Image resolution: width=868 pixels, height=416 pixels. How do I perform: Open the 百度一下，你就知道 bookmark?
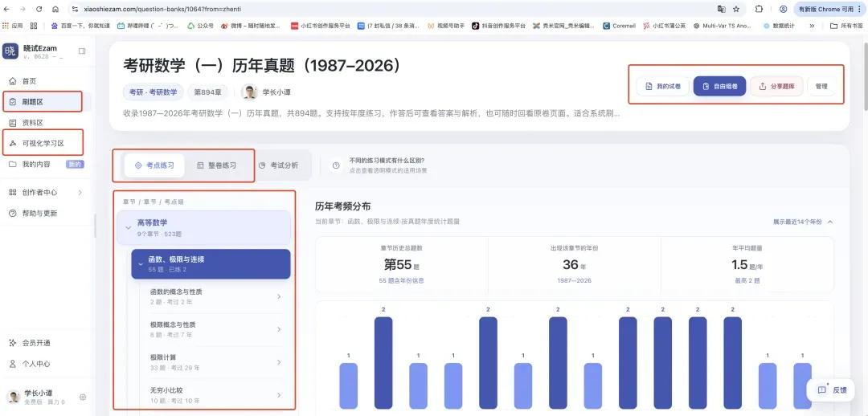pos(80,26)
